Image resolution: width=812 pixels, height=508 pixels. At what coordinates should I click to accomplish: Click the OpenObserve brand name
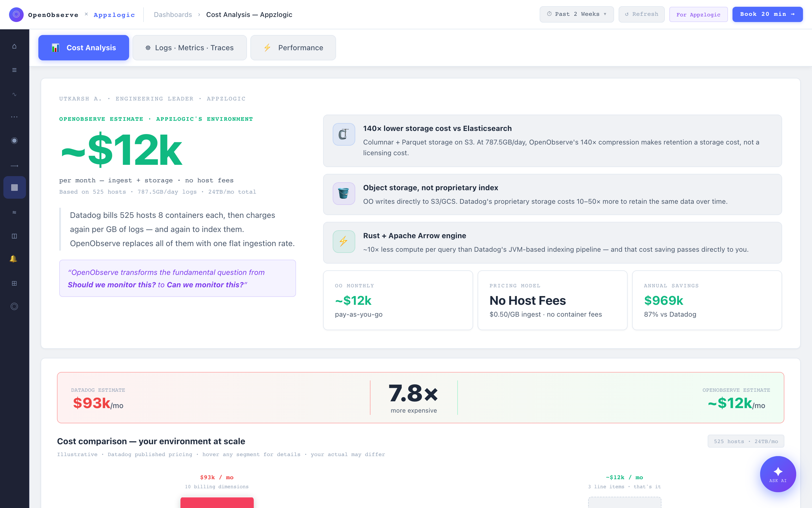(53, 15)
